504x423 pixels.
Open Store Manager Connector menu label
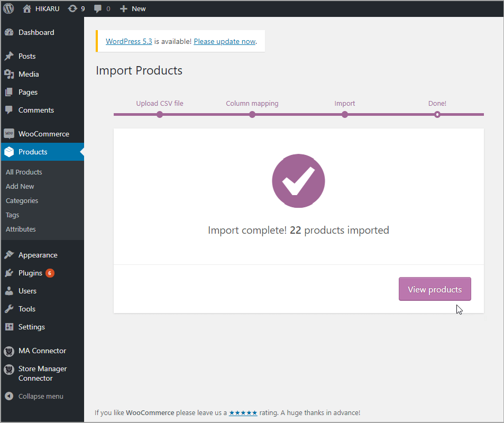coord(42,373)
